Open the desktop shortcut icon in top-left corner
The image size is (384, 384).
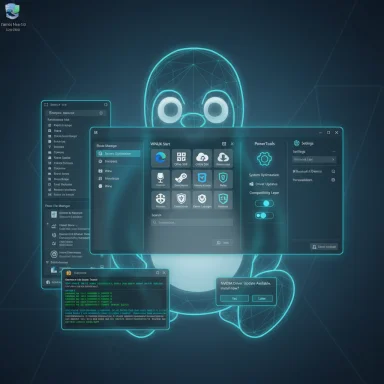[x=13, y=12]
